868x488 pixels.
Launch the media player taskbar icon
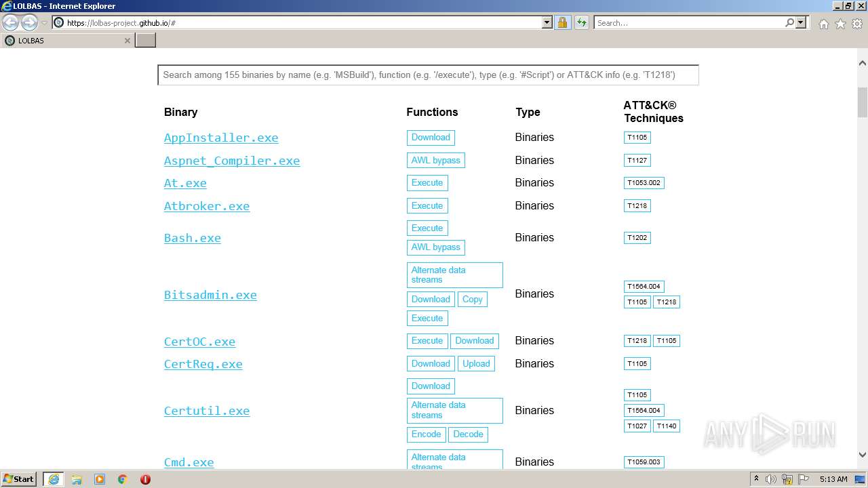click(x=100, y=479)
